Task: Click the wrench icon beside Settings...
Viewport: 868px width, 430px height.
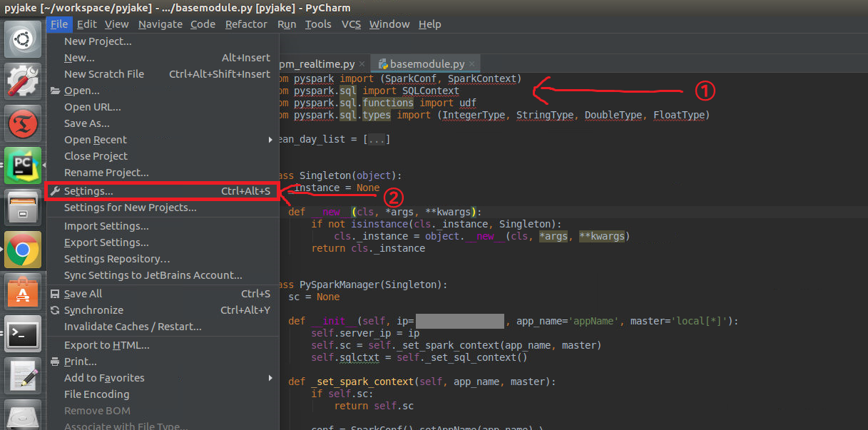Action: (x=56, y=191)
